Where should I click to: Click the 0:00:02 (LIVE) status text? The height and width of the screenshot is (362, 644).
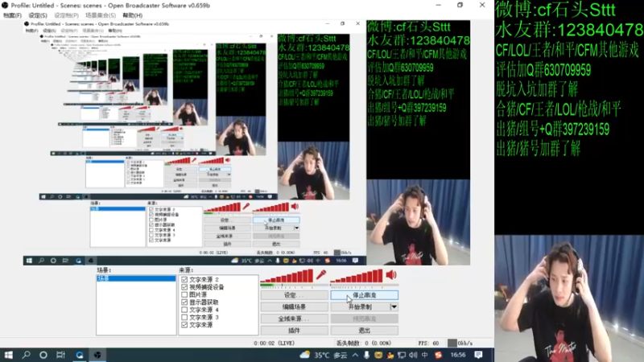coord(274,343)
